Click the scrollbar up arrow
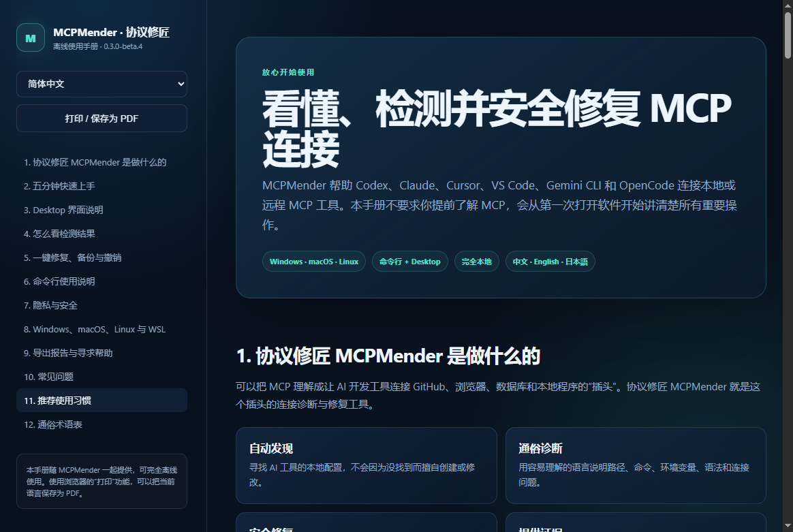793x532 pixels. [788, 5]
